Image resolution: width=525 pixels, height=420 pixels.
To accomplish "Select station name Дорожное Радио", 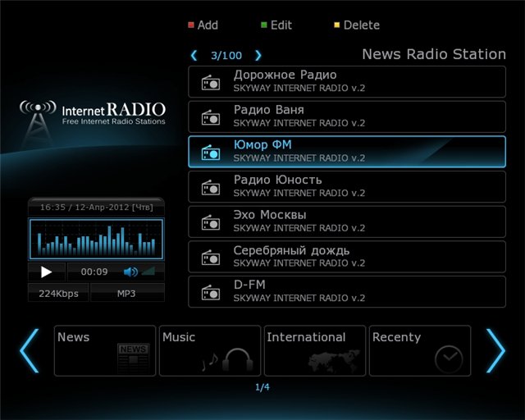I will (x=285, y=75).
